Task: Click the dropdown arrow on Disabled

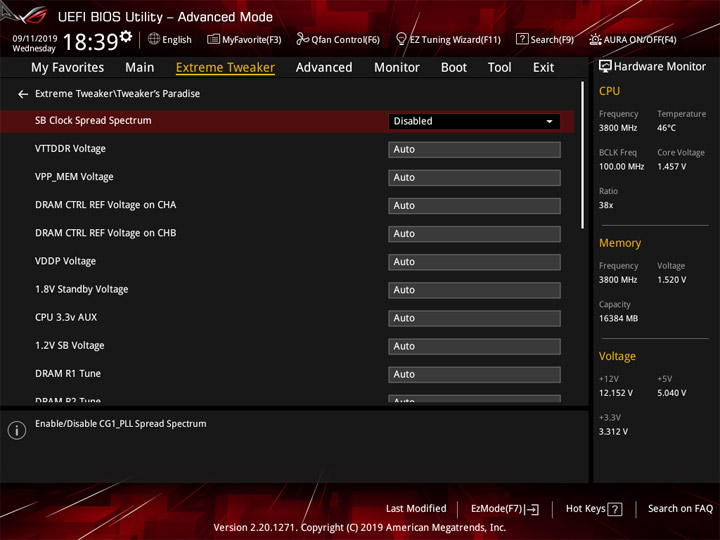Action: coord(549,122)
